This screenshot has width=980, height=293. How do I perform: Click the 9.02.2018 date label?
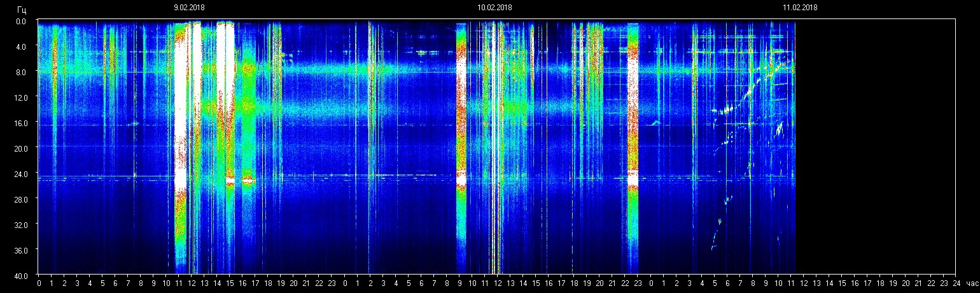(189, 8)
